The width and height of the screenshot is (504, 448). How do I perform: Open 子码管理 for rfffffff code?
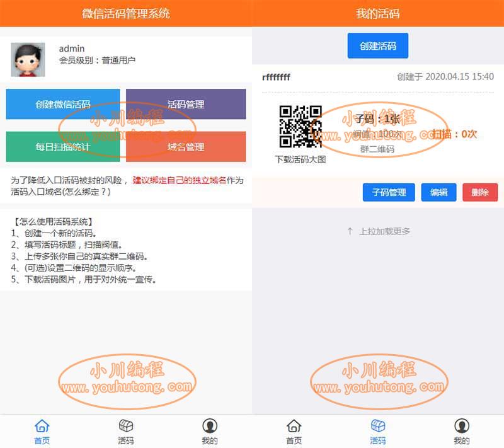389,193
